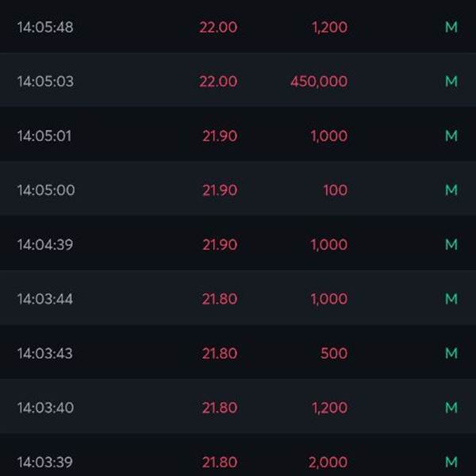476x476 pixels.
Task: Click the M marker on the 14:05:03 row
Action: click(x=451, y=82)
